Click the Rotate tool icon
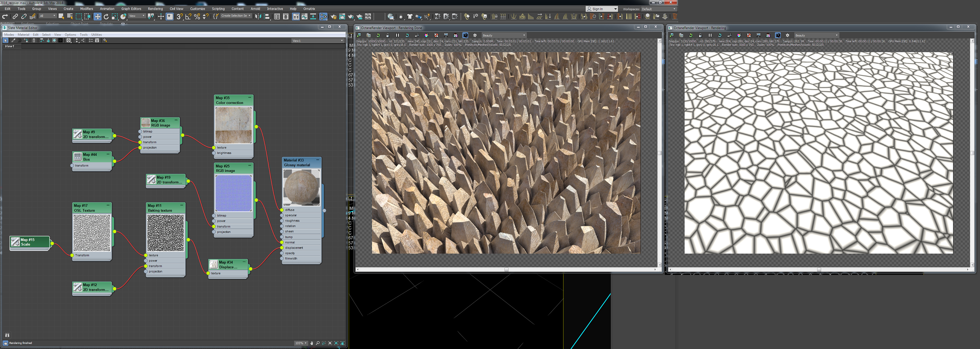The height and width of the screenshot is (349, 980). click(x=106, y=16)
